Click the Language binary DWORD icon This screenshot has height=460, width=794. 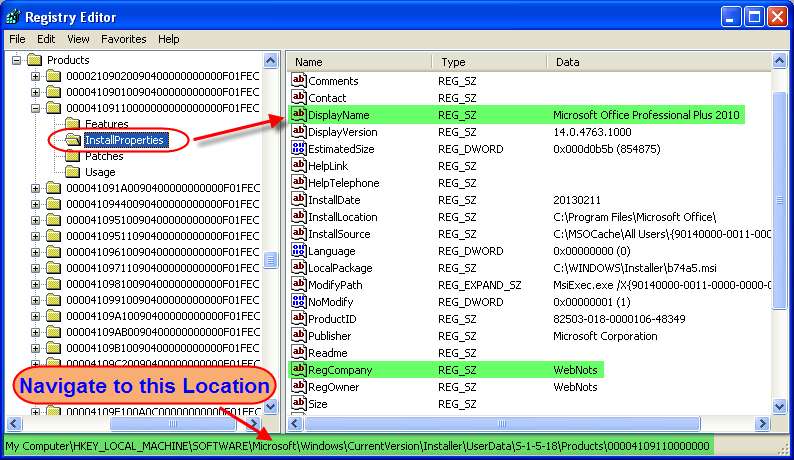pyautogui.click(x=298, y=251)
